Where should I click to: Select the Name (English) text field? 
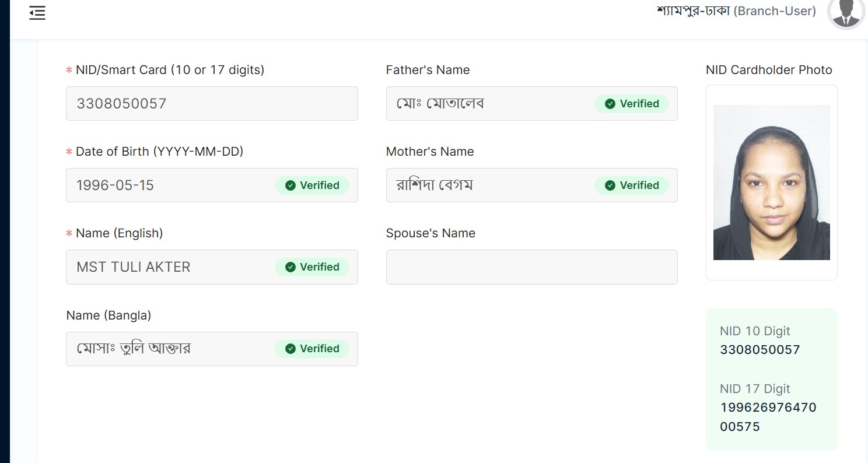tap(169, 267)
